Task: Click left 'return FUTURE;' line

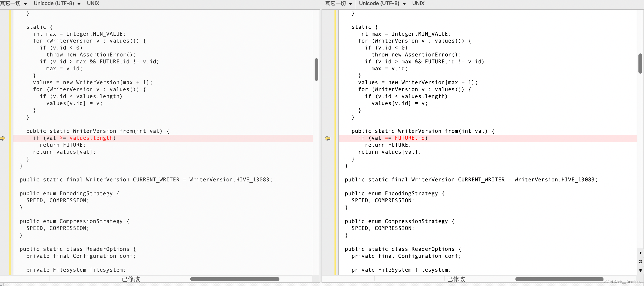Action: (x=63, y=145)
